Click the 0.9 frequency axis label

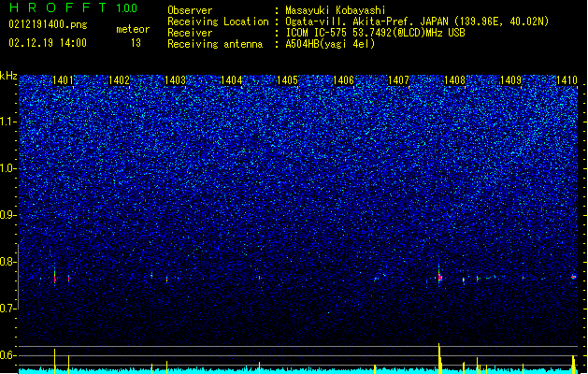point(8,215)
